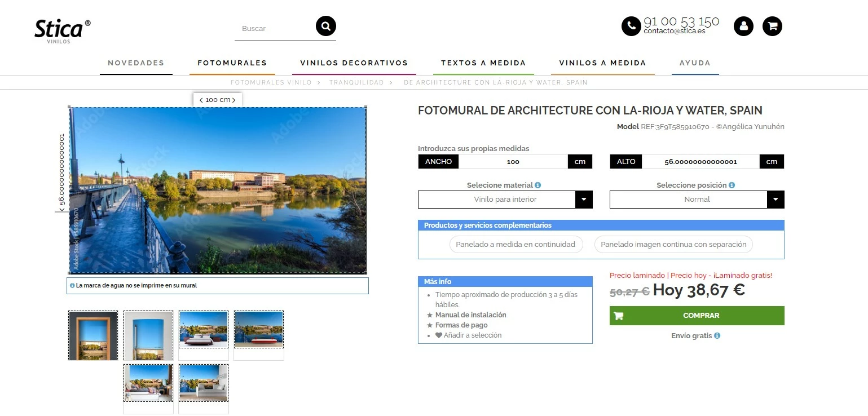This screenshot has width=868, height=416.
Task: Open the Vinilos Decorativos menu
Action: click(x=354, y=63)
